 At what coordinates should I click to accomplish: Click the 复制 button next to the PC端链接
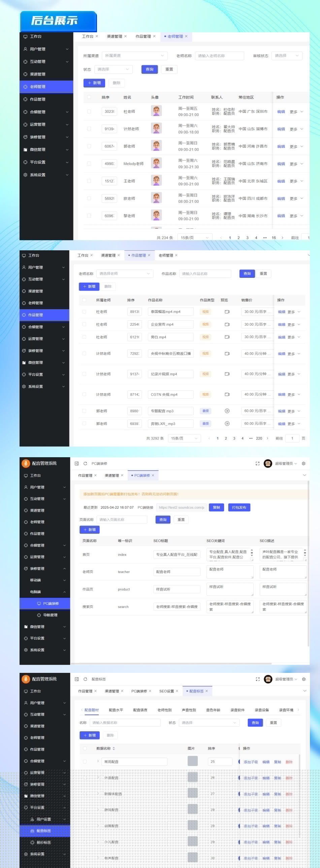point(217,507)
